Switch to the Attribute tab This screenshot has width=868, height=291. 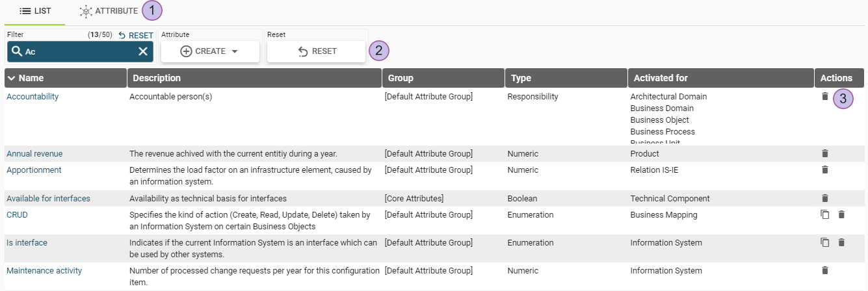click(109, 11)
